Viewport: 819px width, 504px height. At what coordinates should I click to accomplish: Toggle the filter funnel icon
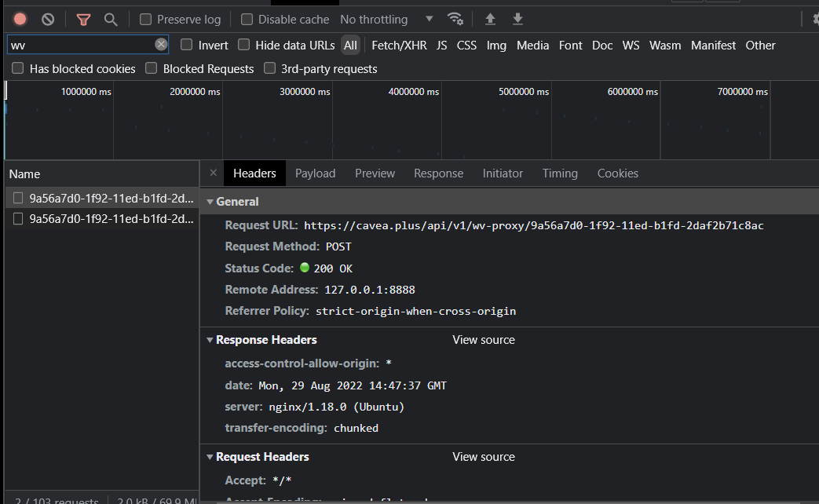click(x=83, y=19)
